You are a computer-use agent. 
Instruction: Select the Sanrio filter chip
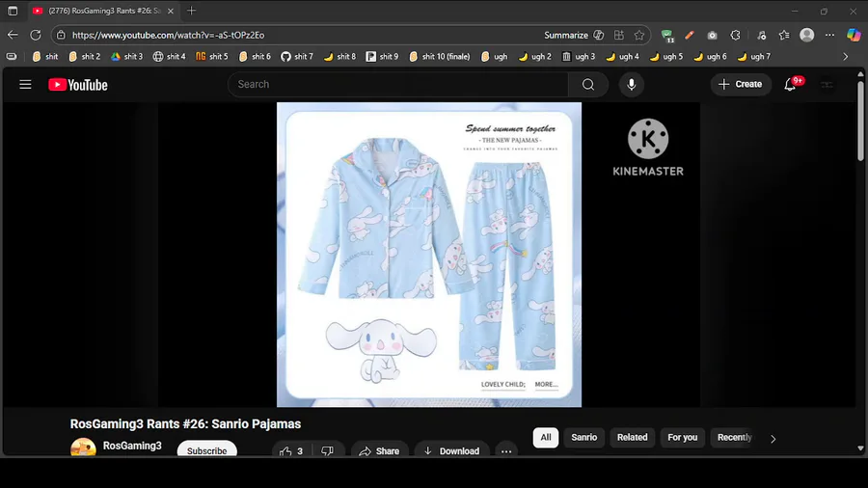[x=584, y=437]
